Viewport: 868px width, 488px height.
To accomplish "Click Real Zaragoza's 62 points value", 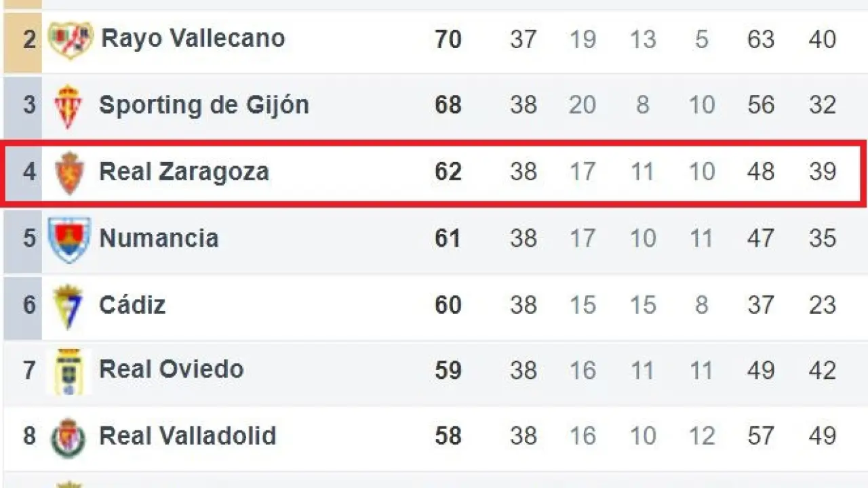I will pyautogui.click(x=448, y=171).
